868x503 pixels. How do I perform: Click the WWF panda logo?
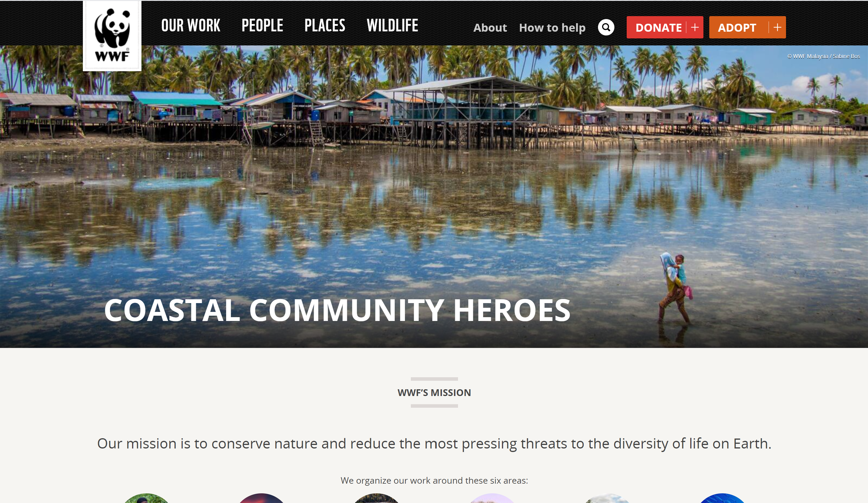[112, 36]
